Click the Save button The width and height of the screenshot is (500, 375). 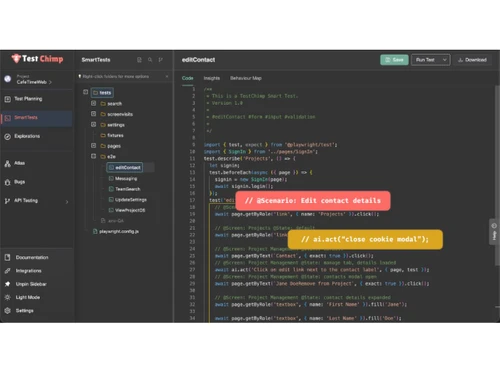coord(394,60)
